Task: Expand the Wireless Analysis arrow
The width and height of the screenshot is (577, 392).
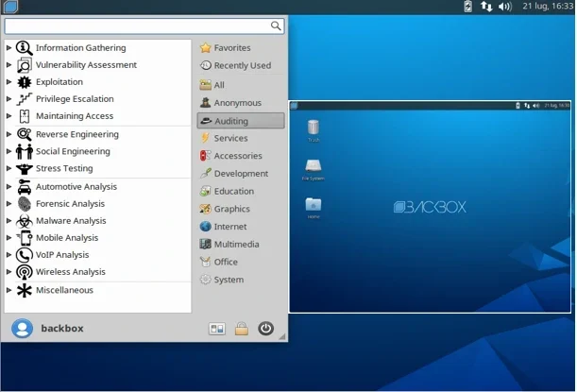Action: [x=8, y=272]
